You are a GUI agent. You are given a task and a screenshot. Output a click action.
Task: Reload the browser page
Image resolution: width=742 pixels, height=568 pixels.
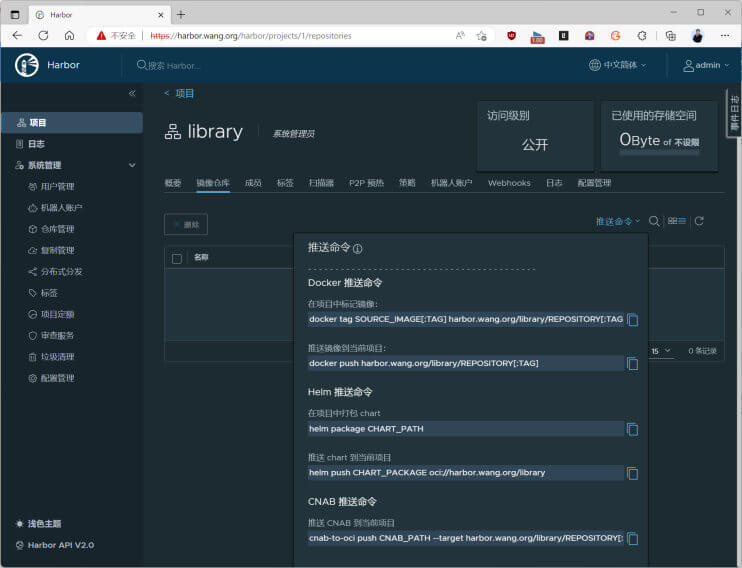43,36
